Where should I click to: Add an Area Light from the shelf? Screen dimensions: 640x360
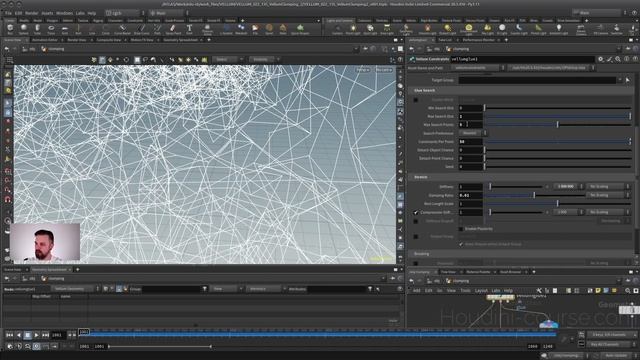pyautogui.click(x=387, y=29)
